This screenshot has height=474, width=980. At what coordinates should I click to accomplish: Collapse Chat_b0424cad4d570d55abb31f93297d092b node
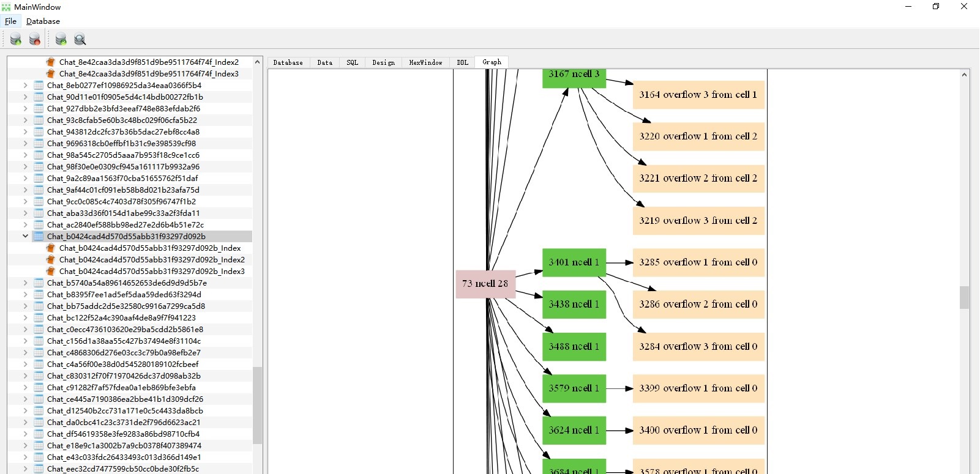[x=25, y=236]
